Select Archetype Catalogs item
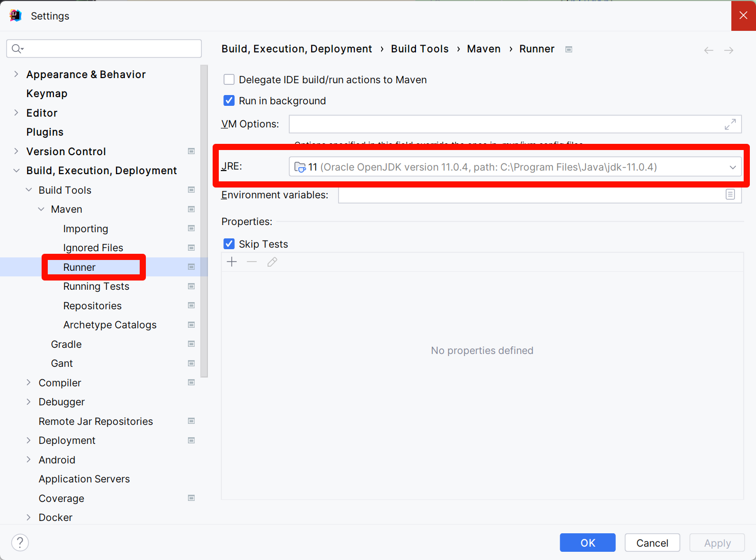Viewport: 756px width, 560px height. click(110, 325)
